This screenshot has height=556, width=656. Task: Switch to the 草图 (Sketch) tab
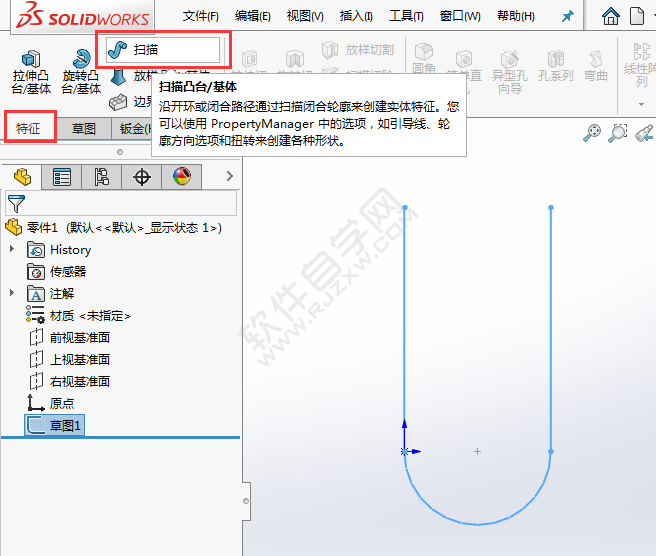(84, 128)
